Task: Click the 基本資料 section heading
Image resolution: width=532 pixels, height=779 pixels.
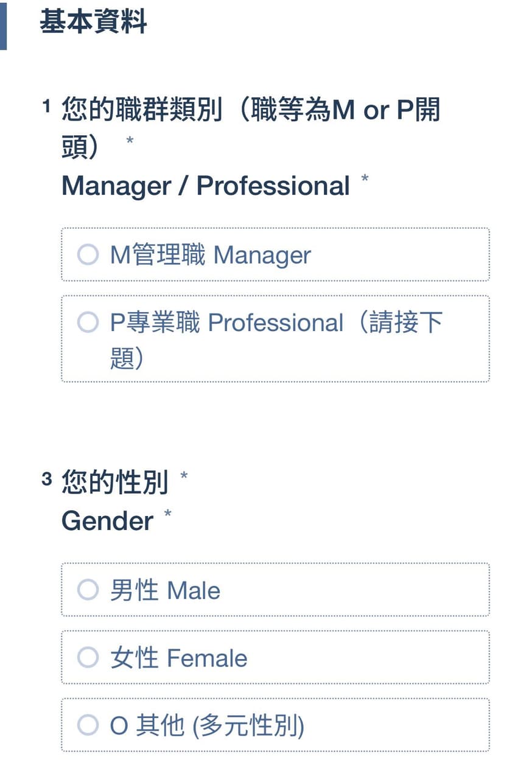Action: pos(93,23)
